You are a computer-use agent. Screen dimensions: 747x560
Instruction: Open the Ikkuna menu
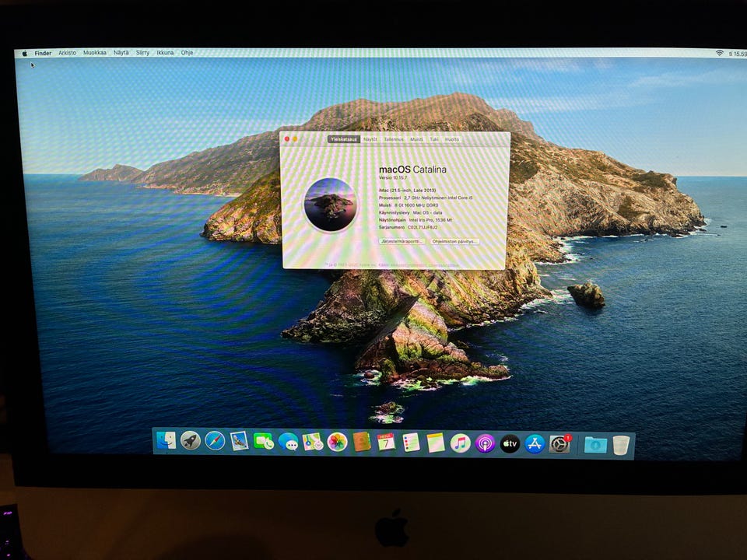coord(165,52)
